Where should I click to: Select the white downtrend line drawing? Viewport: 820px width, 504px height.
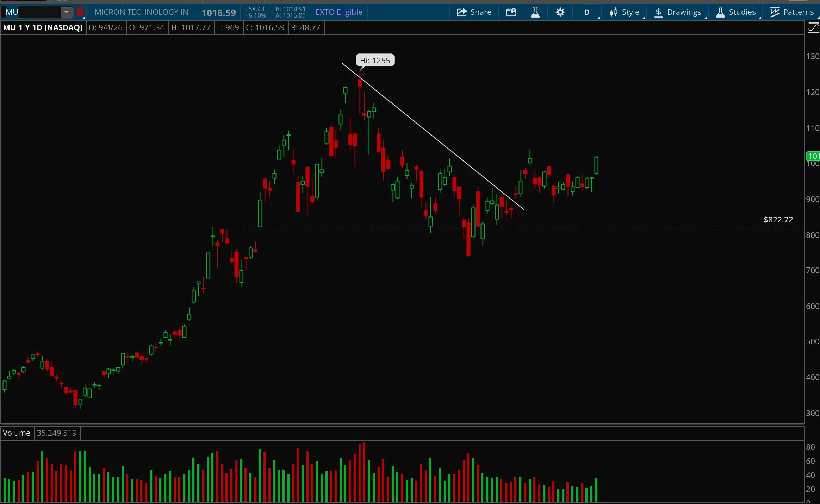[x=433, y=136]
